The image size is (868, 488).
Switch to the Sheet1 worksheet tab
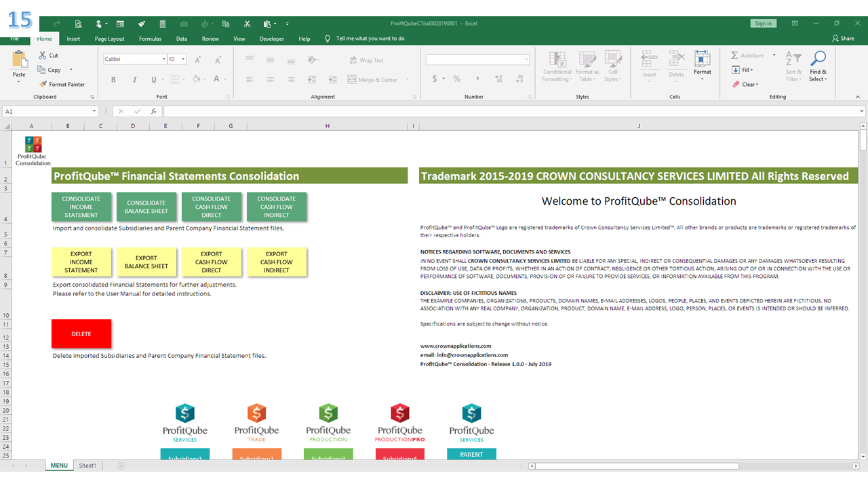pyautogui.click(x=87, y=466)
